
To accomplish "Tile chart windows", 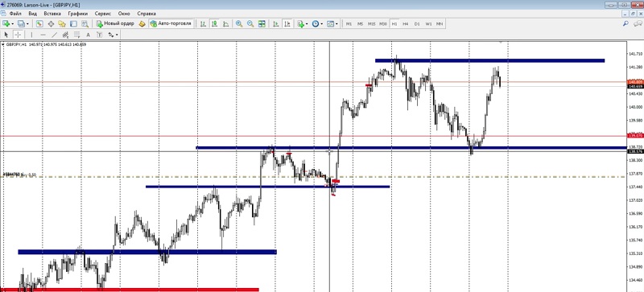I will pos(262,24).
